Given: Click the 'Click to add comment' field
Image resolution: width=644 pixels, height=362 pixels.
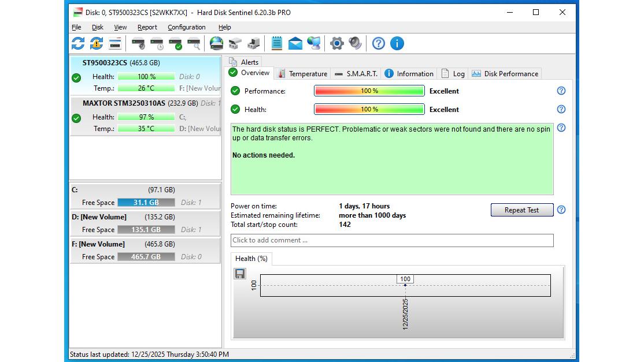Looking at the screenshot, I should coord(392,240).
